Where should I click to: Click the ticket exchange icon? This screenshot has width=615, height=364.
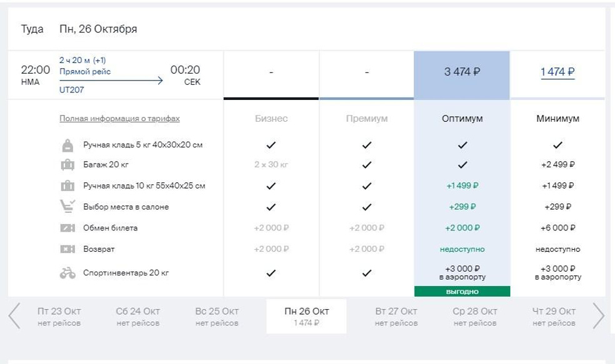coord(67,228)
